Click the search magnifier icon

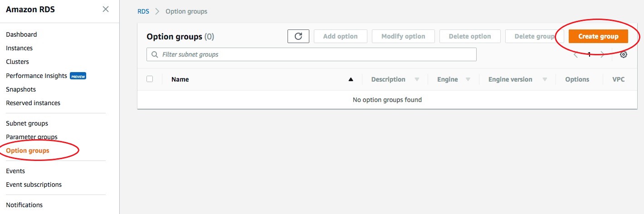point(155,54)
